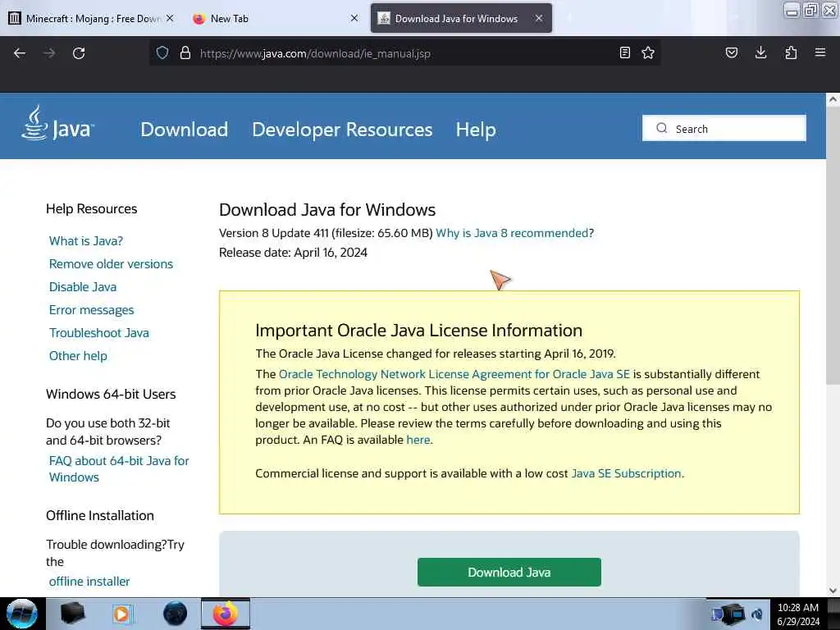Click the Java logo in header
The image size is (840, 630).
[58, 124]
